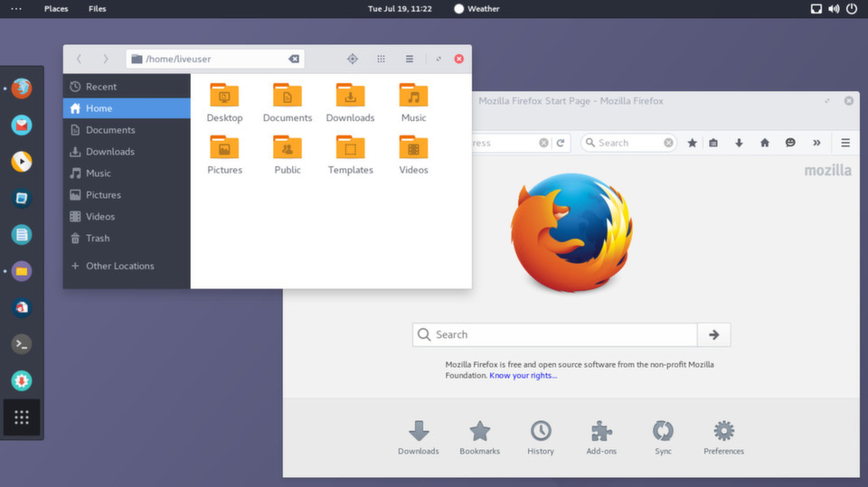Viewport: 868px width, 487px height.
Task: Open the Firefox chat bubble icon
Action: [790, 143]
